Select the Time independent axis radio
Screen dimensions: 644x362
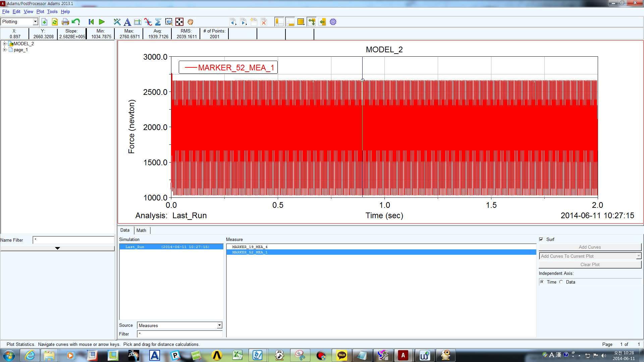[x=542, y=282]
